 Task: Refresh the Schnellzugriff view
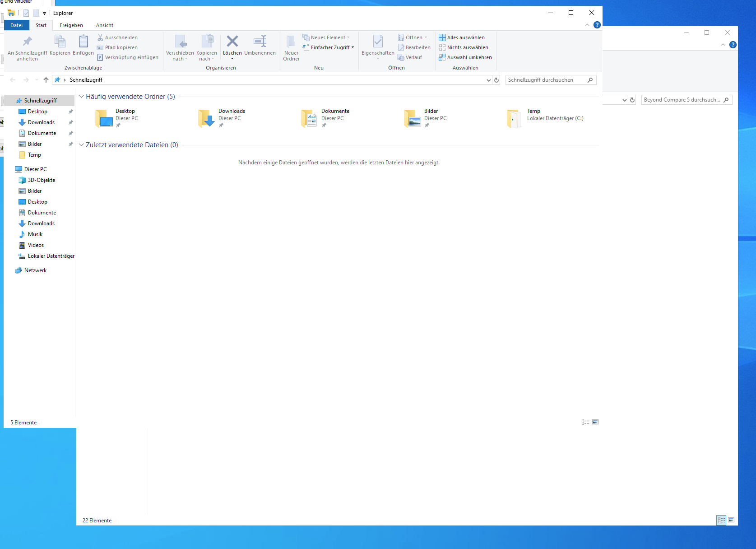click(x=496, y=80)
